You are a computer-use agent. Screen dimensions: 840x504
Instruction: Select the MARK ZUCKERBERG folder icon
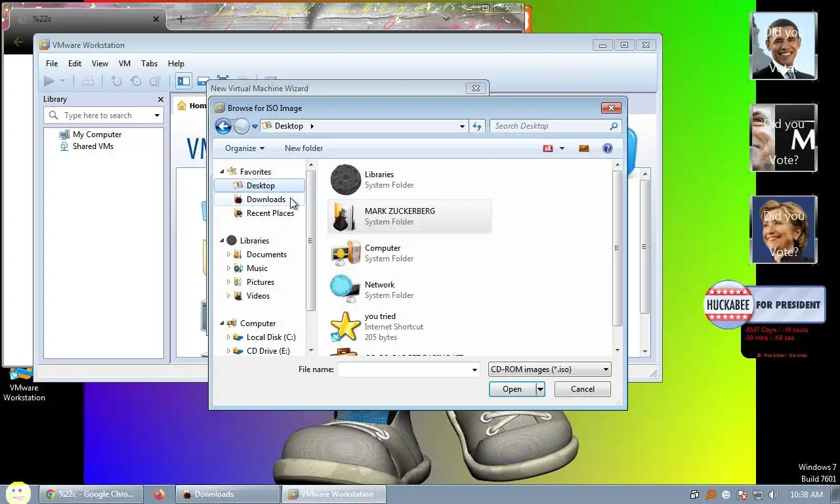345,217
